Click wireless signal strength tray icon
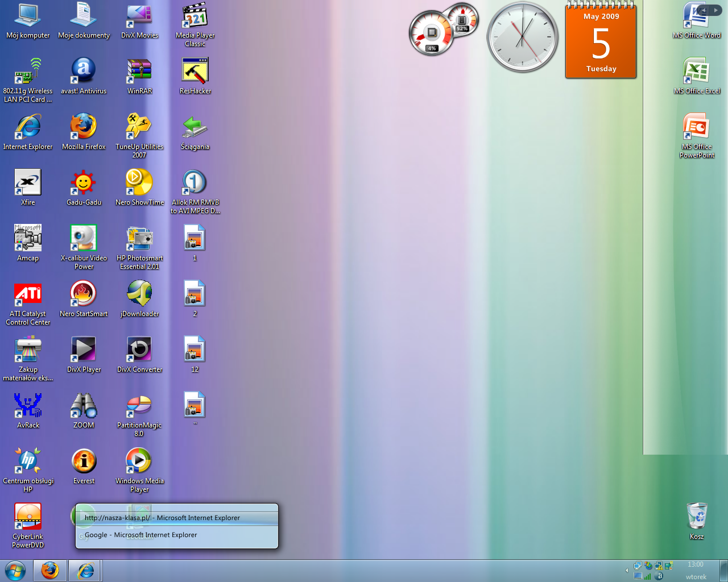This screenshot has height=582, width=728. [x=647, y=576]
